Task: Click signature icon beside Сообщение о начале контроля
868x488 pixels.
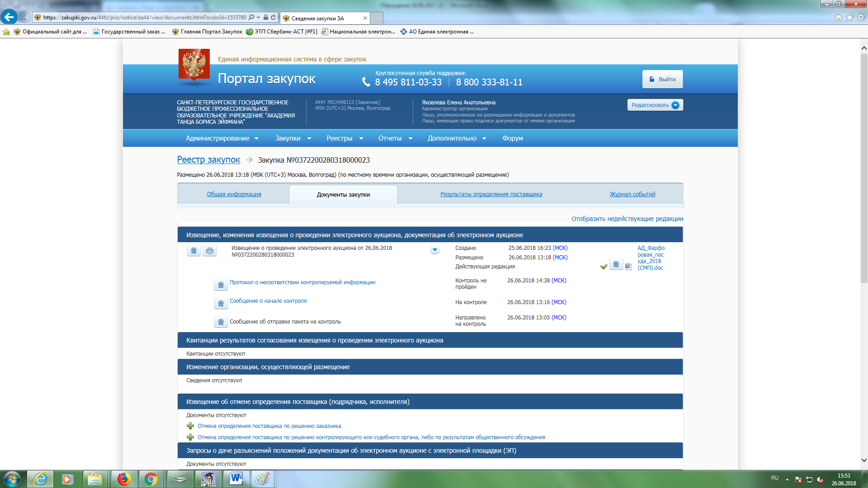Action: (221, 303)
